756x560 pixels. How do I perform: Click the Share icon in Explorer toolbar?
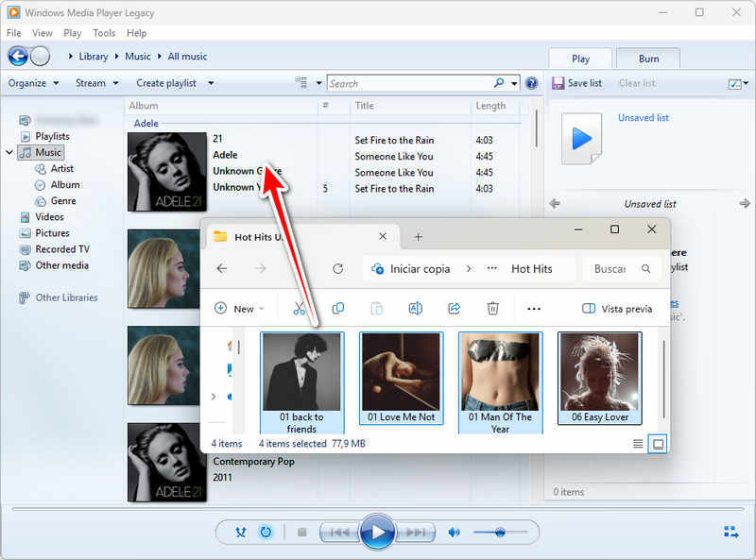pyautogui.click(x=454, y=309)
